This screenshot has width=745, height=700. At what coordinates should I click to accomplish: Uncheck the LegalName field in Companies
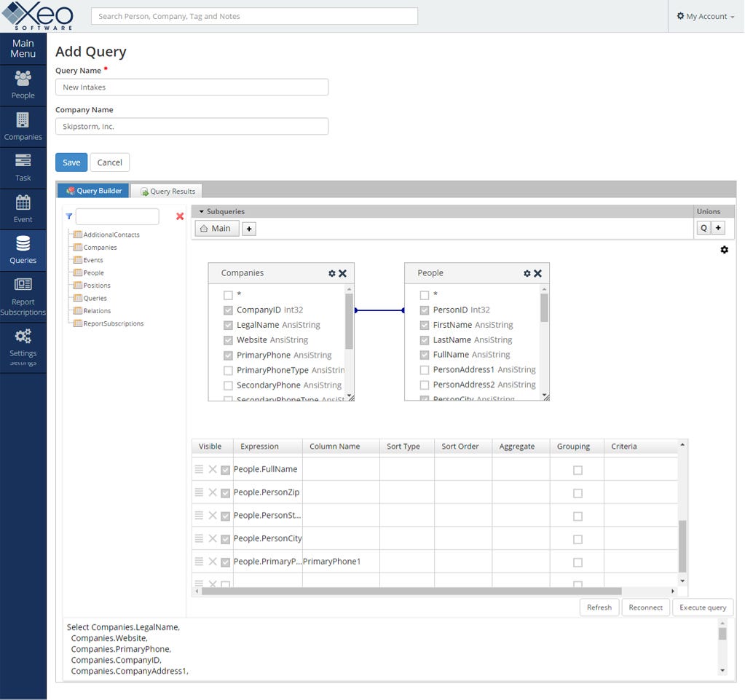point(228,325)
